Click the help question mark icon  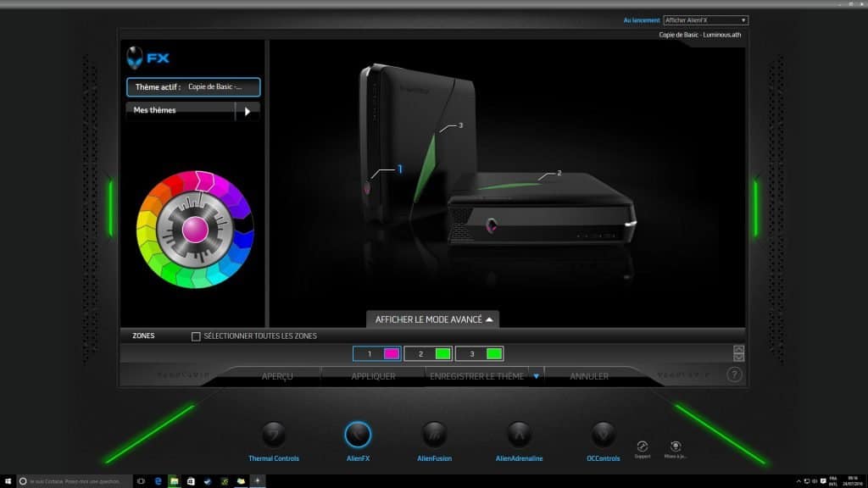click(734, 374)
